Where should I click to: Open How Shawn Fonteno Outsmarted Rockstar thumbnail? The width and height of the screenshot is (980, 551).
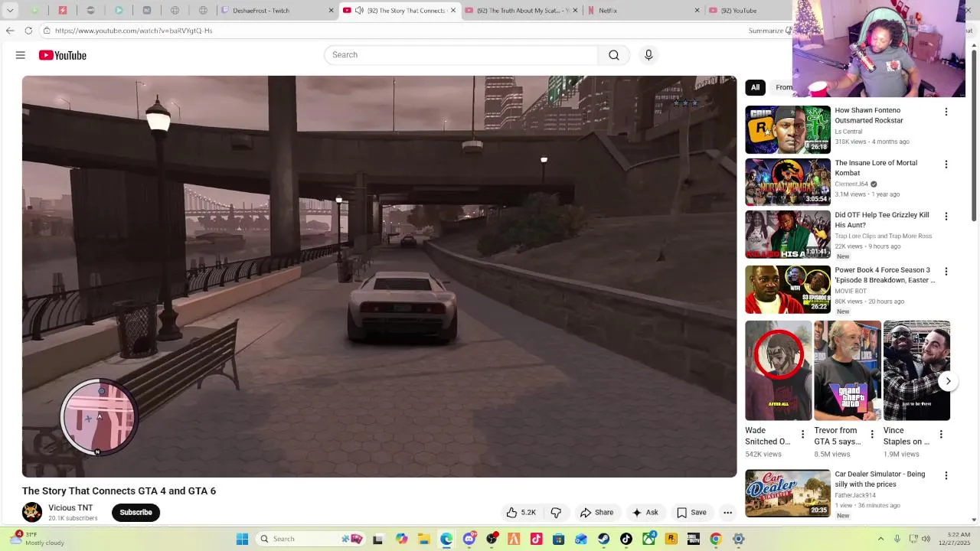[788, 129]
